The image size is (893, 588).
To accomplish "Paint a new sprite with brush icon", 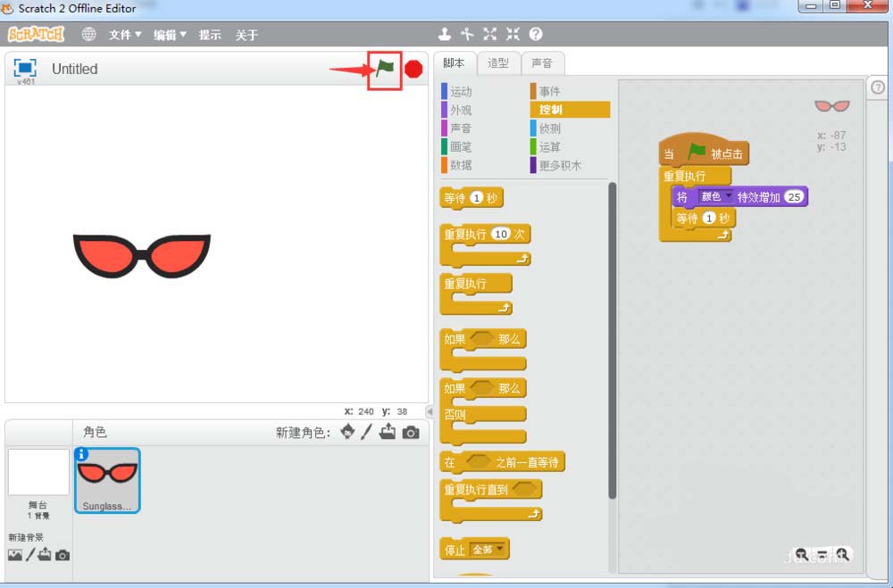I will coord(367,433).
